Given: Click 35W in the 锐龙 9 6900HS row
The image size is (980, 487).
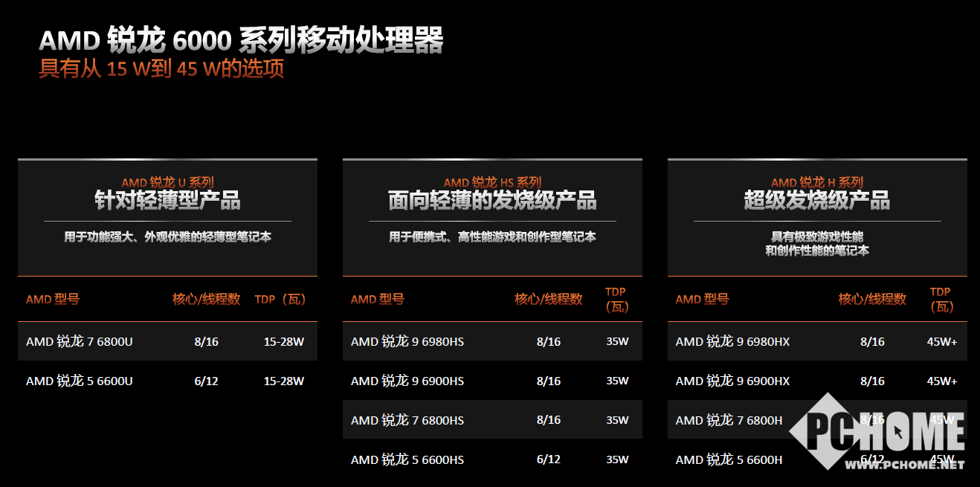Looking at the screenshot, I should [x=617, y=381].
